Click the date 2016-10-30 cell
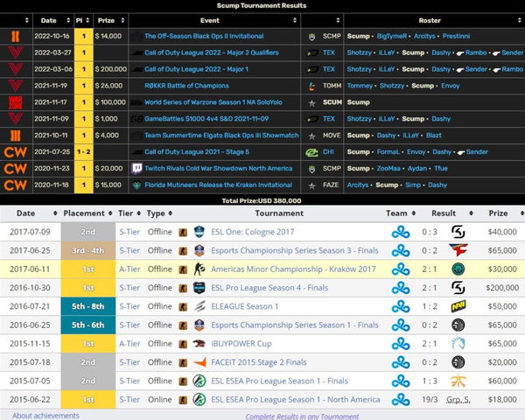Viewport: 525px width, 420px height. click(x=30, y=288)
